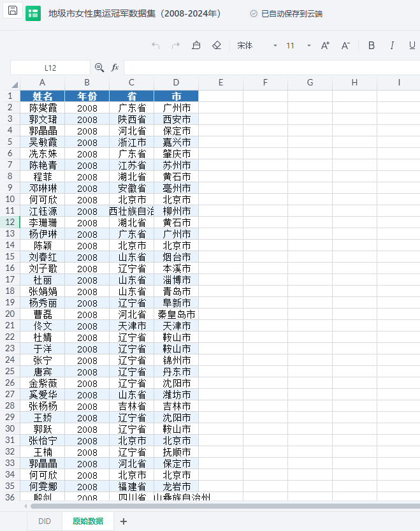The height and width of the screenshot is (531, 420).
Task: Click the formula bar input field
Action: [272, 68]
